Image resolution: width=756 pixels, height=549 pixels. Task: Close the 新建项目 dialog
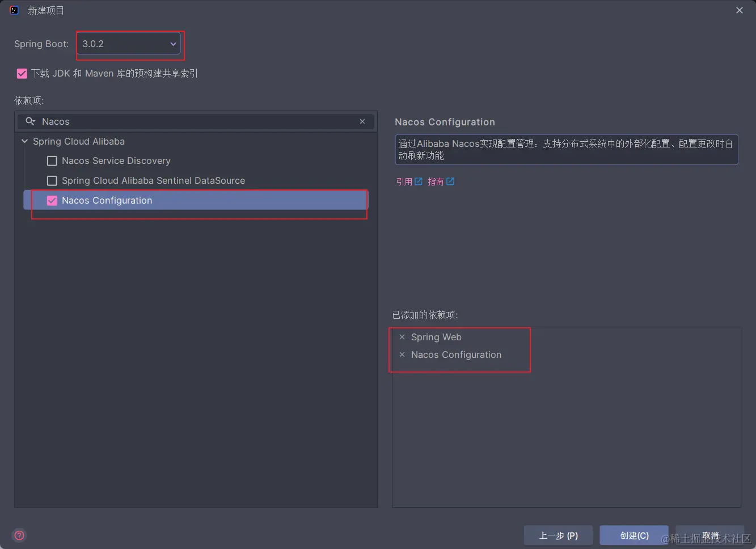click(x=740, y=10)
